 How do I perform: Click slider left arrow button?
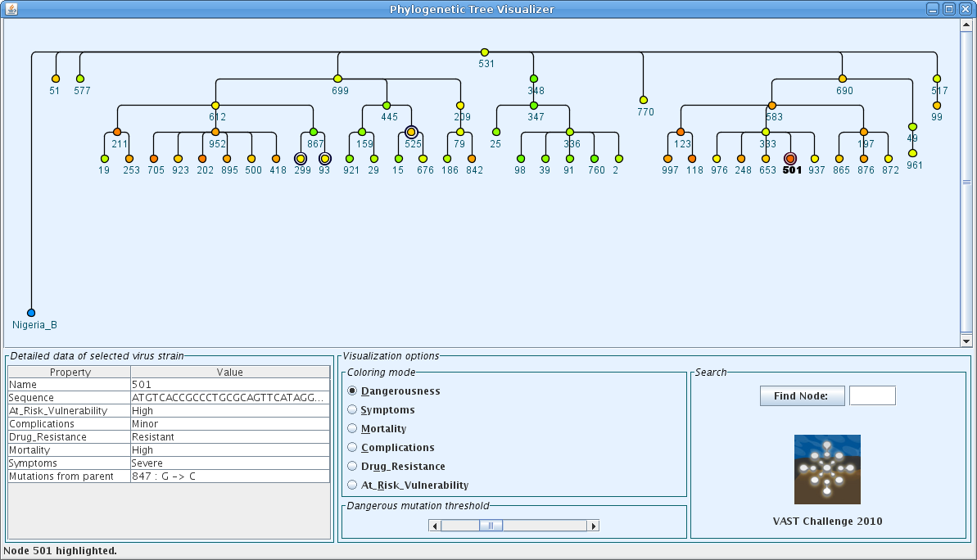(x=434, y=526)
